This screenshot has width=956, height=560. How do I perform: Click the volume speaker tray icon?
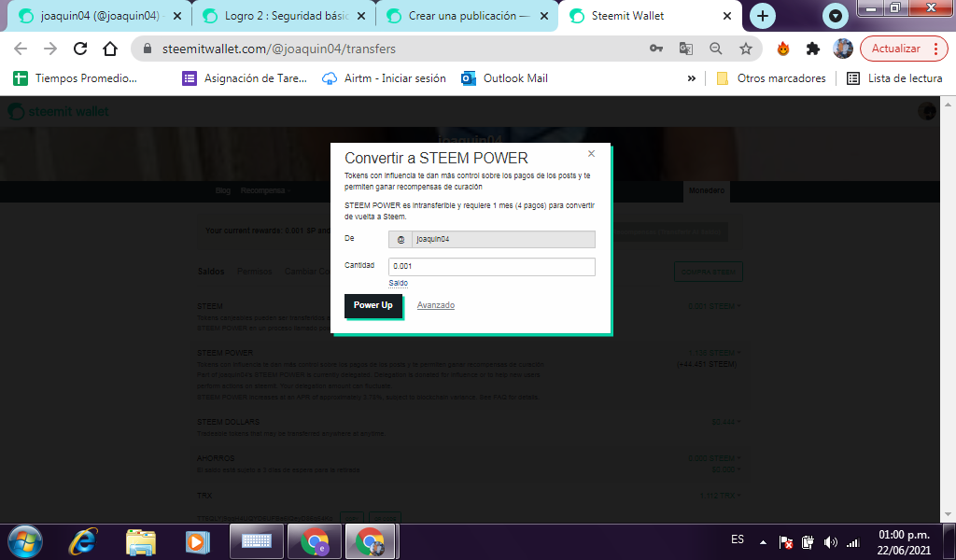point(830,542)
